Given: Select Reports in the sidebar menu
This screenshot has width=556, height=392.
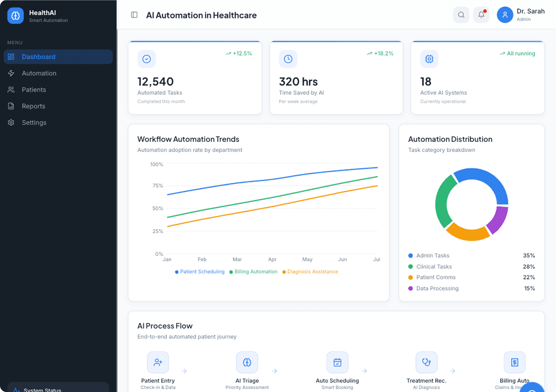Looking at the screenshot, I should pos(33,106).
